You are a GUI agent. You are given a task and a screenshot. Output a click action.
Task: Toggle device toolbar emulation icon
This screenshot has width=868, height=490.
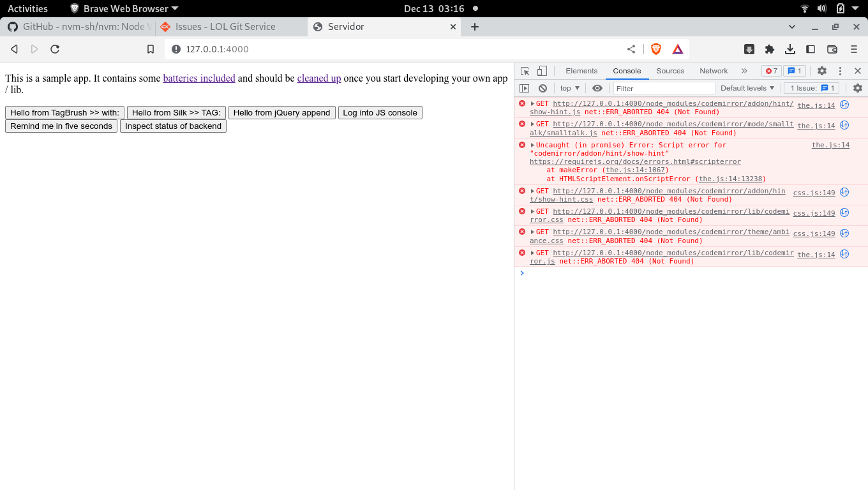click(542, 71)
